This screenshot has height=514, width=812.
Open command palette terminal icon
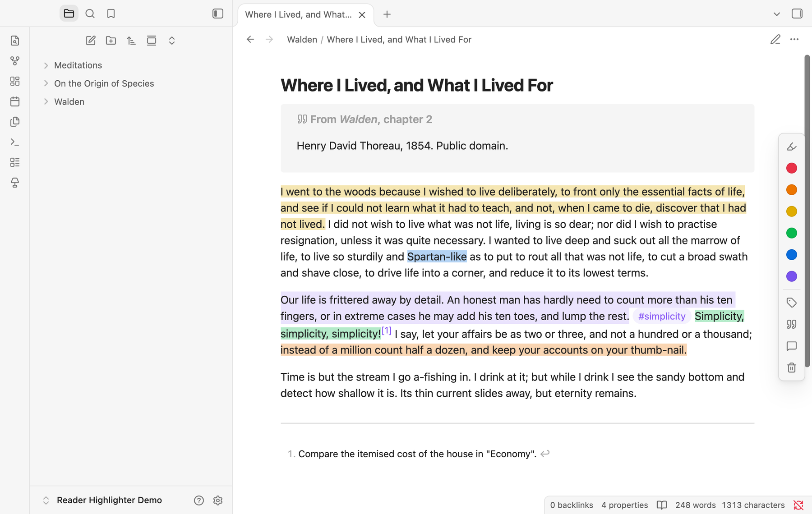[x=15, y=142]
